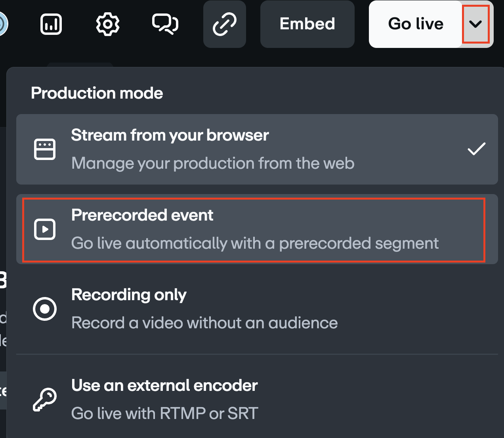
Task: Click 'Record a video without an audience' text
Action: (204, 323)
